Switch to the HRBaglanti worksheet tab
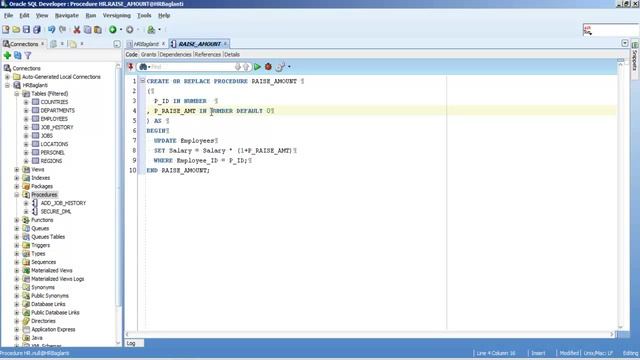640x360 pixels. pyautogui.click(x=146, y=44)
